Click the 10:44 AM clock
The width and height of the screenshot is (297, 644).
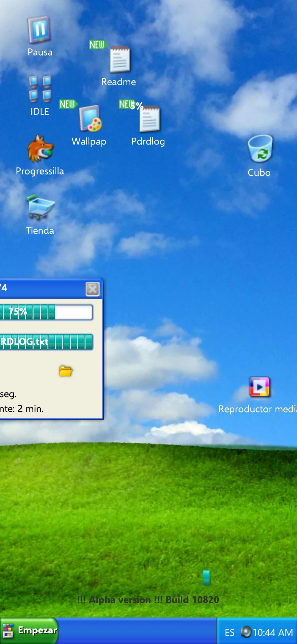pyautogui.click(x=273, y=632)
